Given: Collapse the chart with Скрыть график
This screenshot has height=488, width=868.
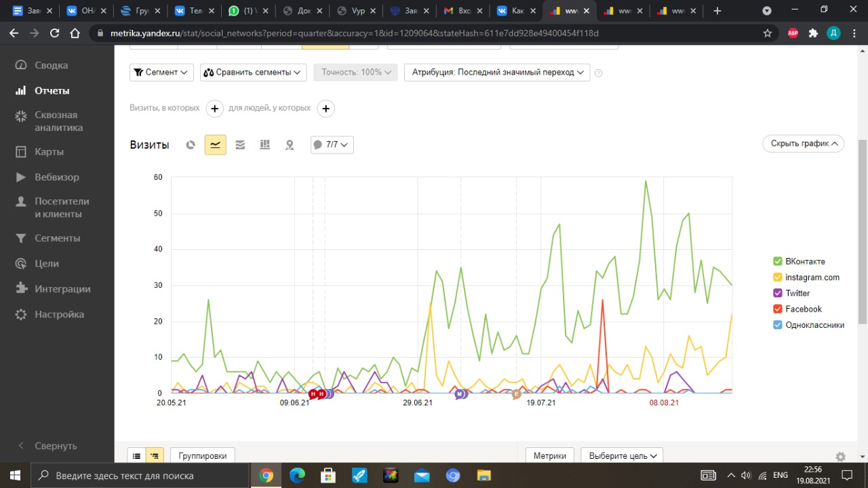Looking at the screenshot, I should pyautogui.click(x=803, y=144).
